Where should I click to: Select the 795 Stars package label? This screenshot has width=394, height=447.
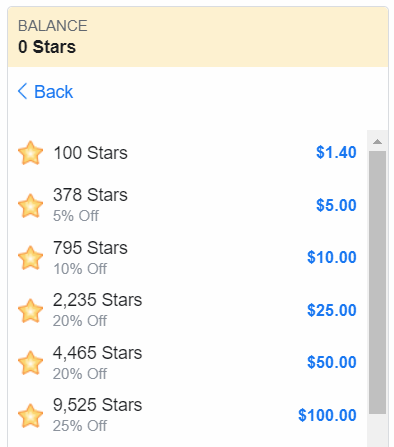coord(90,248)
